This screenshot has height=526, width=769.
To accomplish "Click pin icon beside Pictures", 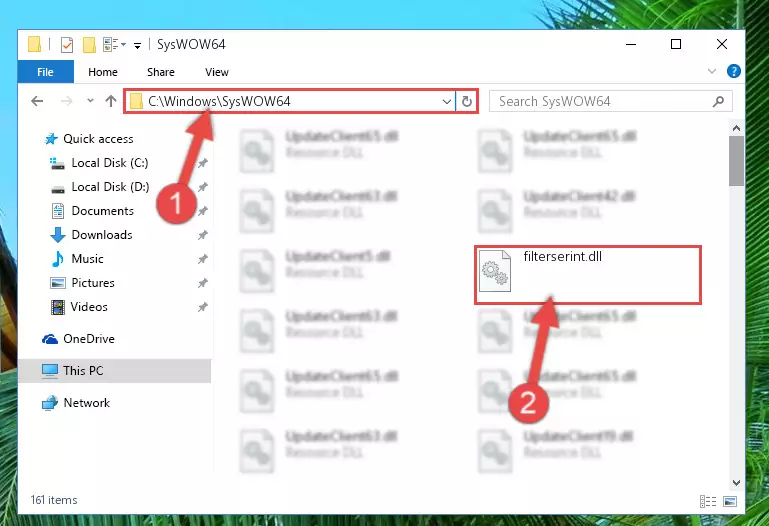I will click(x=203, y=283).
